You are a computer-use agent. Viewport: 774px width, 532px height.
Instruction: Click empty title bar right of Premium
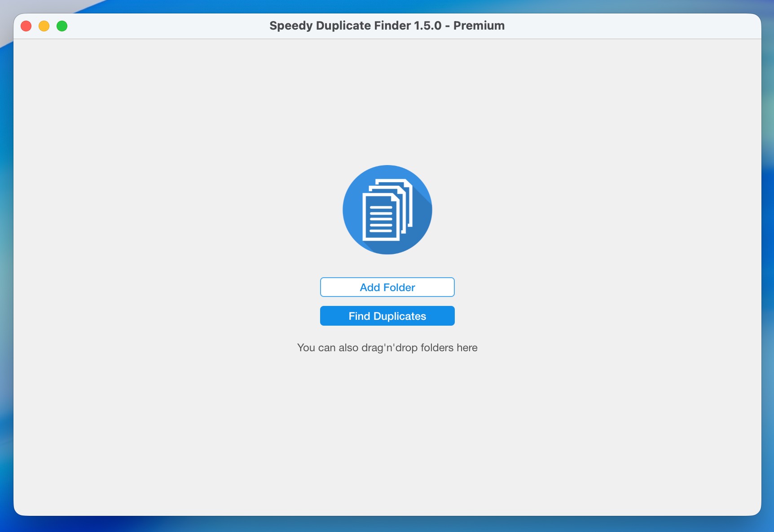coord(629,26)
